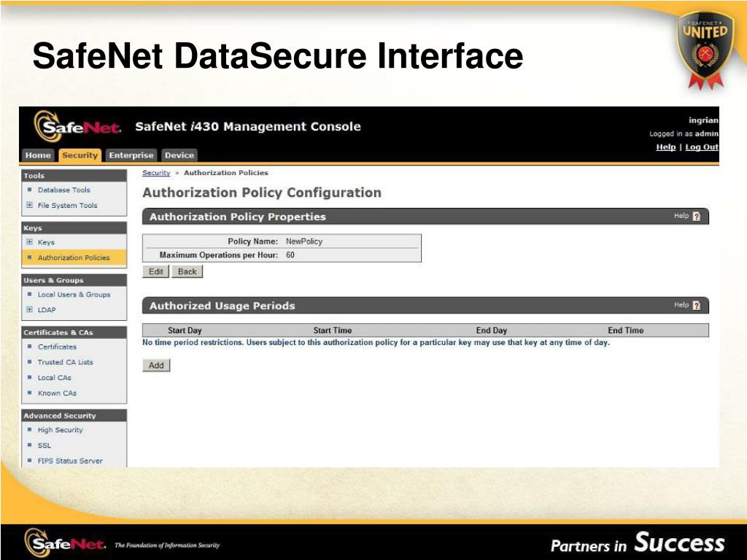The image size is (747, 560).
Task: Click the SafeNet logo in the console header
Action: coord(77,126)
